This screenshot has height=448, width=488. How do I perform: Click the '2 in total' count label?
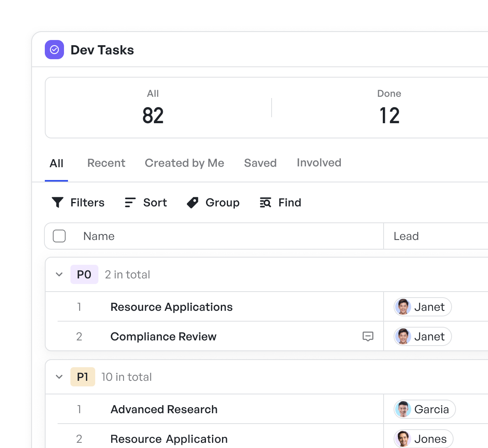pyautogui.click(x=127, y=274)
